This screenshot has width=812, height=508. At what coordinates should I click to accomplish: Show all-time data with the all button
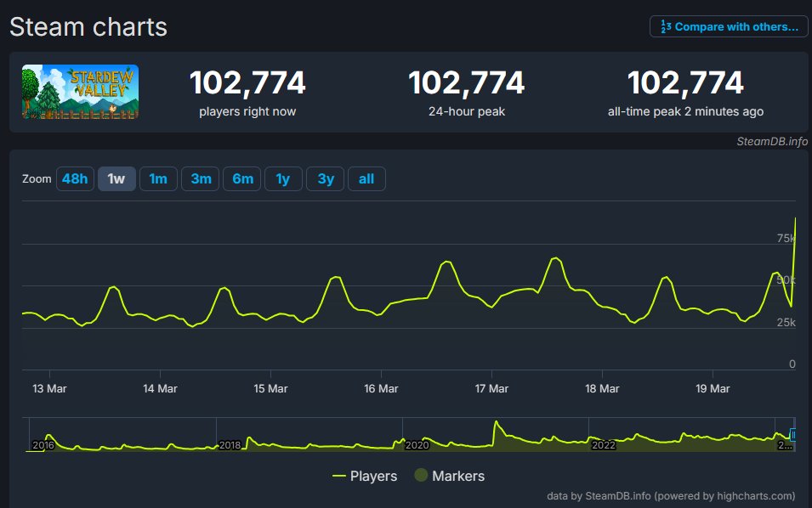pyautogui.click(x=366, y=179)
